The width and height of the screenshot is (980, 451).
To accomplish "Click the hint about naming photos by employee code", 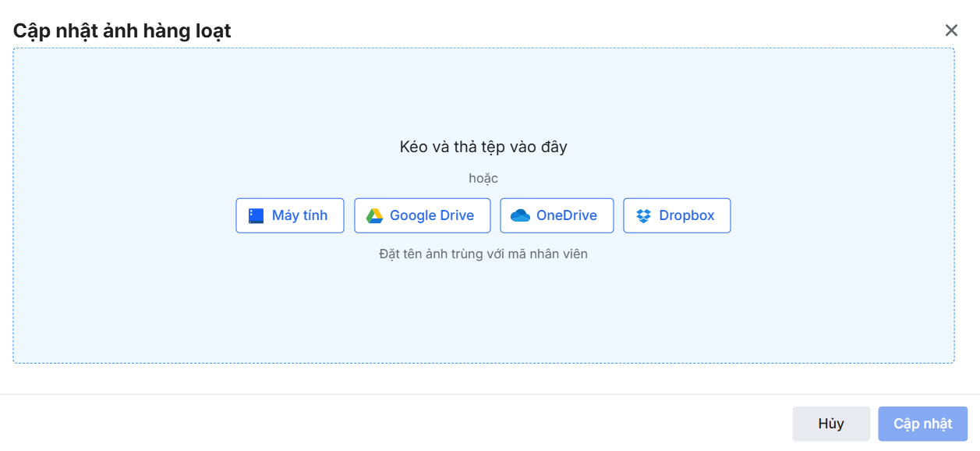I will tap(483, 254).
